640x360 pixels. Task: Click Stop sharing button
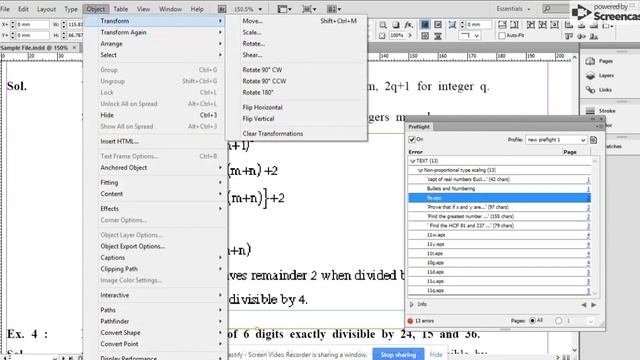coord(398,355)
